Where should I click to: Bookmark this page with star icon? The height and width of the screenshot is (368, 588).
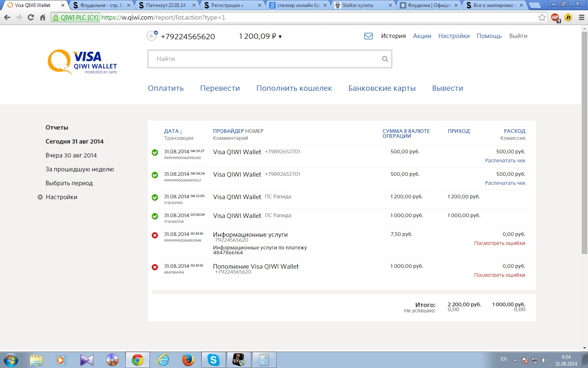tap(542, 18)
